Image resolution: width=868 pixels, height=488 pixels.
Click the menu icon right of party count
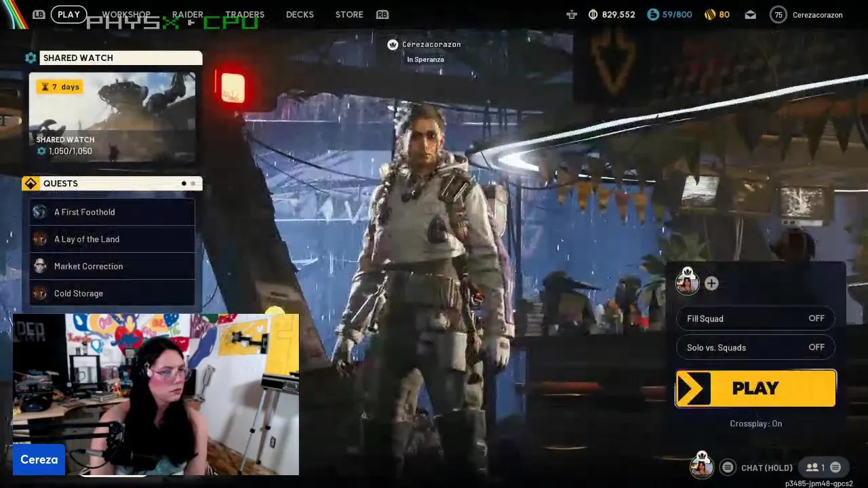pyautogui.click(x=835, y=467)
